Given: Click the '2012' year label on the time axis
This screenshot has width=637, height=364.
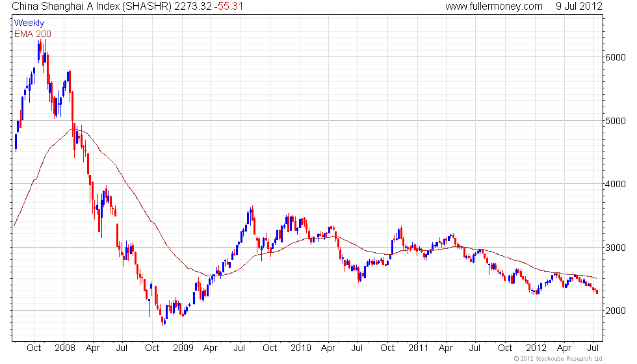Looking at the screenshot, I should tap(536, 348).
